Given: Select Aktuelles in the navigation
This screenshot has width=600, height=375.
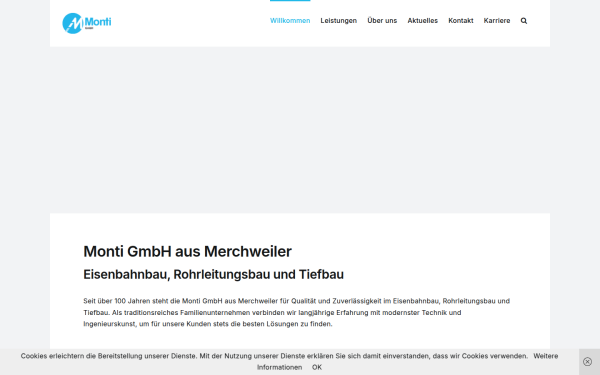Looking at the screenshot, I should [422, 21].
